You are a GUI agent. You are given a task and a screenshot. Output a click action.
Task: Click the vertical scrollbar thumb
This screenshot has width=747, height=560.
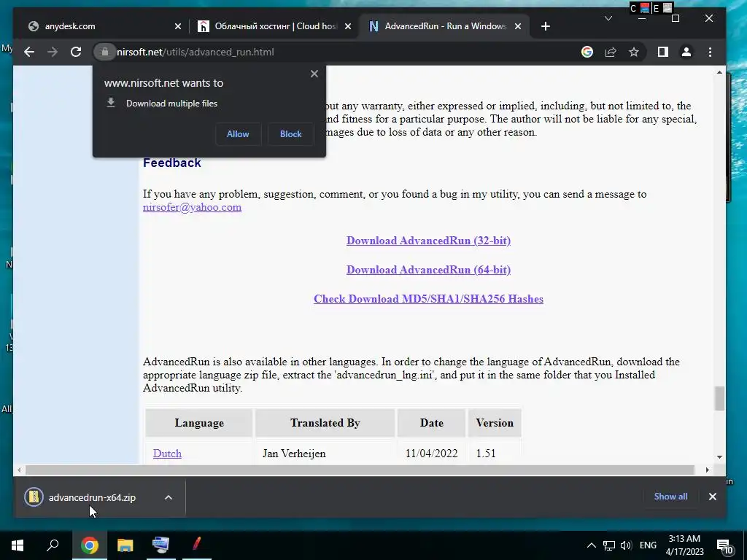[719, 398]
